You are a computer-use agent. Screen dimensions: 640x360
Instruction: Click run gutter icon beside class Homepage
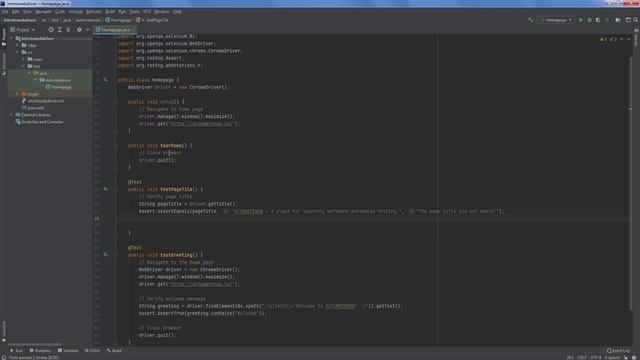pos(106,80)
